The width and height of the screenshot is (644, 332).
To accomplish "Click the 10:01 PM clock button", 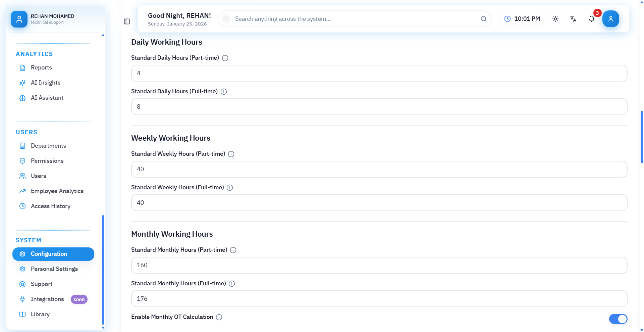I will [522, 19].
